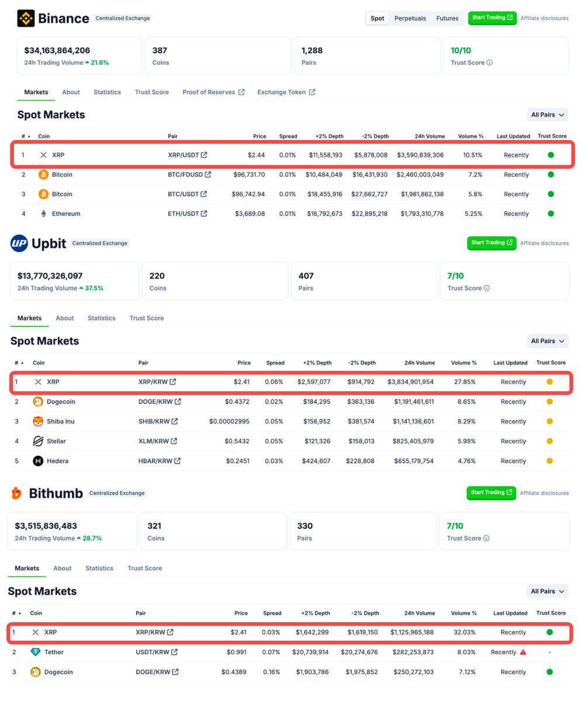
Task: Open the Proof of Reserves tab
Action: click(213, 92)
